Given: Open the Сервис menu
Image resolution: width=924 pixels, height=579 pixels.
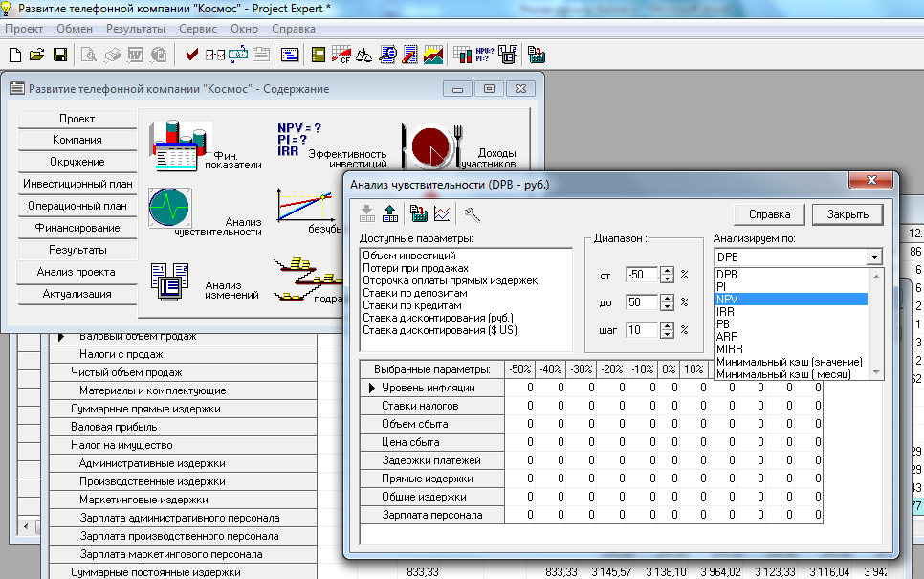Looking at the screenshot, I should pos(197,29).
